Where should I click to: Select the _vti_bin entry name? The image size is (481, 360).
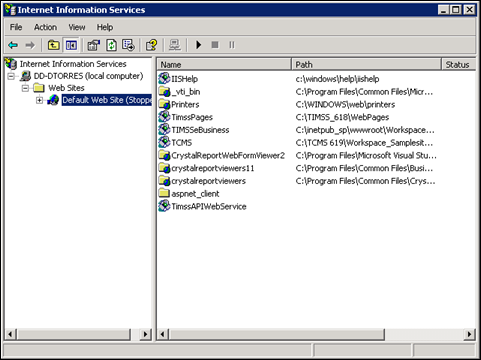(186, 92)
